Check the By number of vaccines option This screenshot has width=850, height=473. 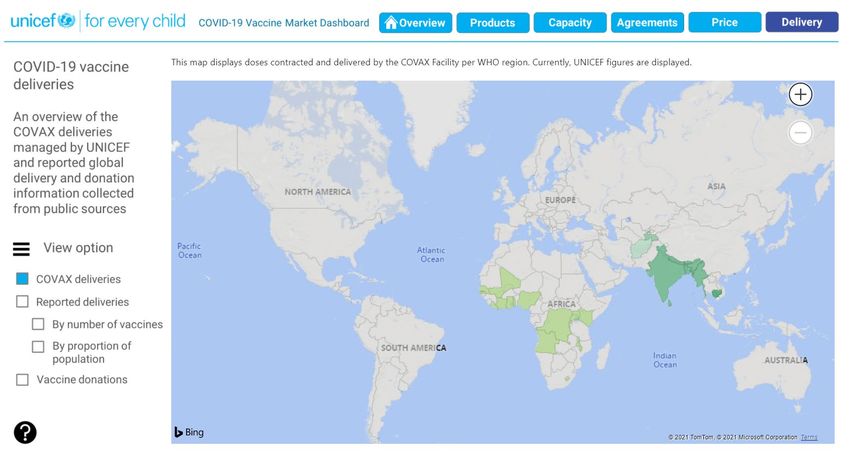coord(38,324)
